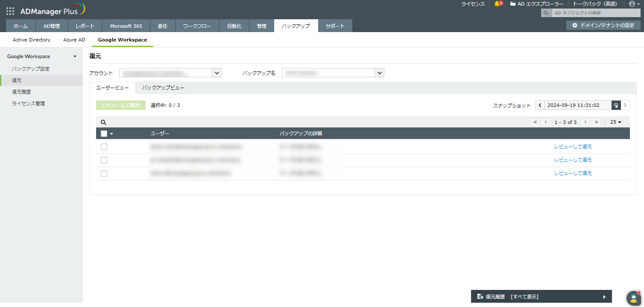Click レビューして復元 link in third row
644x307 pixels.
click(x=573, y=173)
